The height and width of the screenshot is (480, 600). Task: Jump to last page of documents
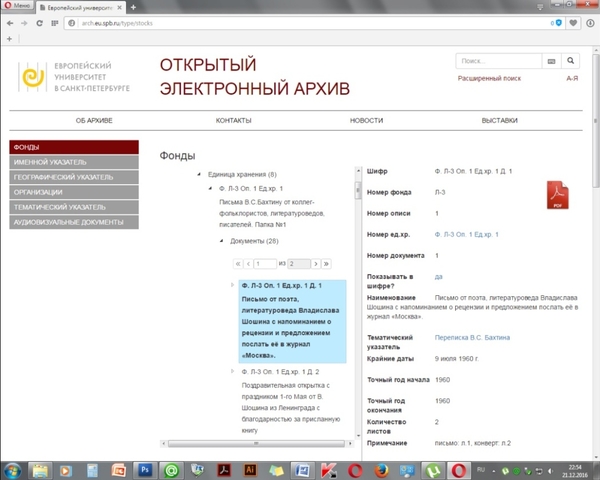pyautogui.click(x=326, y=264)
